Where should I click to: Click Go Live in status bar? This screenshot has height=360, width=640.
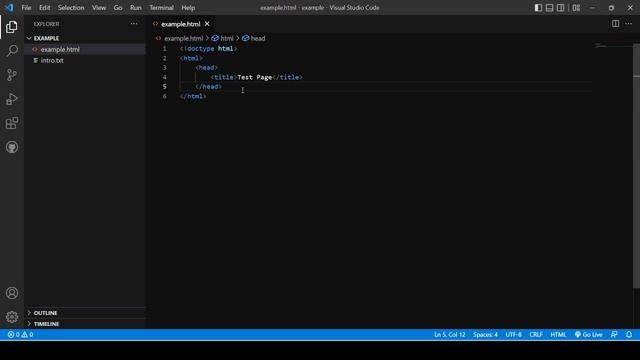coord(588,334)
